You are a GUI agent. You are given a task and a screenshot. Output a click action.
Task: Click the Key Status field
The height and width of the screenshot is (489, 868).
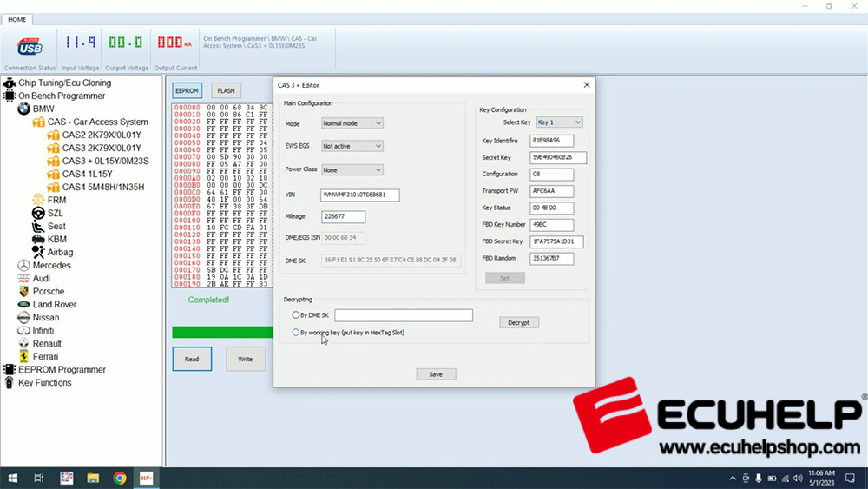(x=551, y=208)
